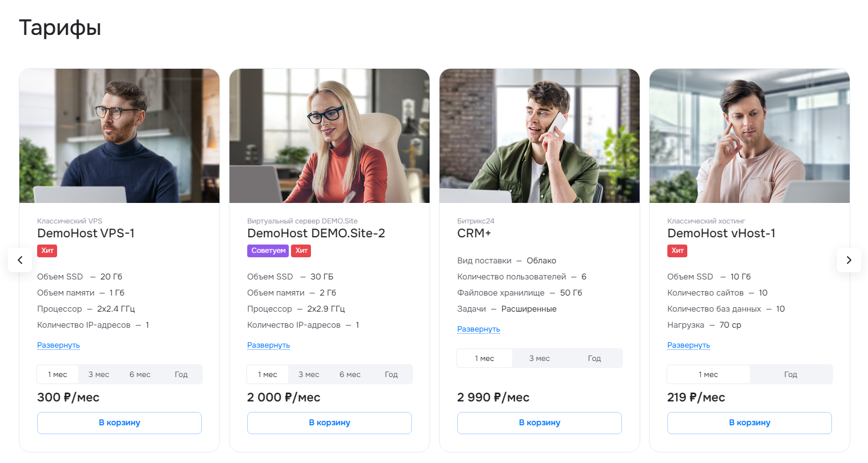Click the previous slide arrow
868x463 pixels.
(20, 260)
